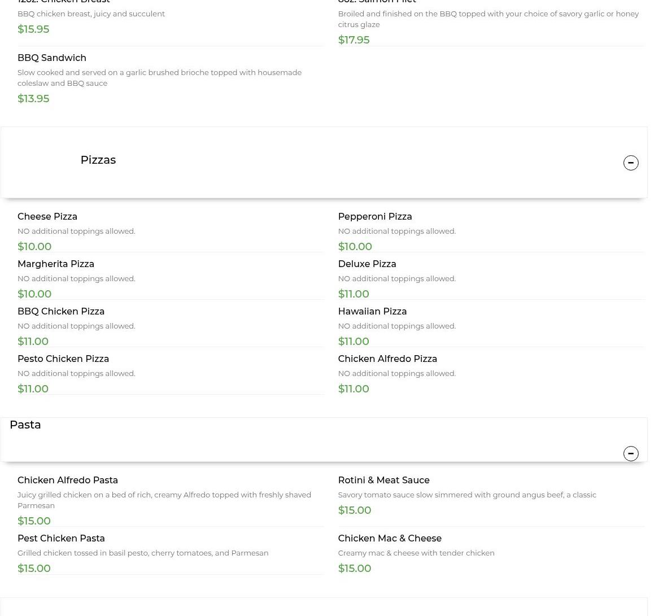Viewport: 672px width, 616px height.
Task: Select Rotini & Meat Sauce
Action: 383,480
